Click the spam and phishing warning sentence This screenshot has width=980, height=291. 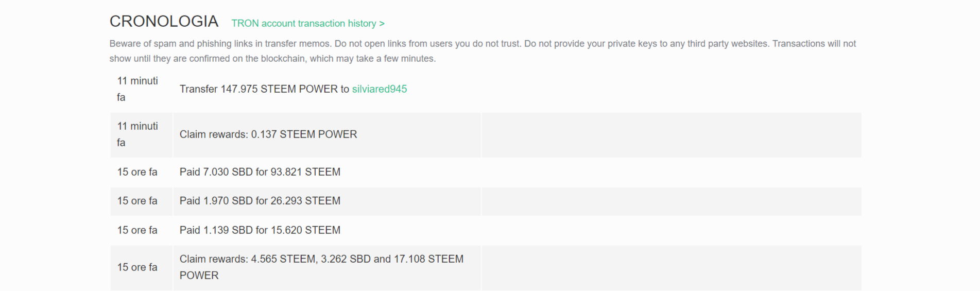[221, 44]
